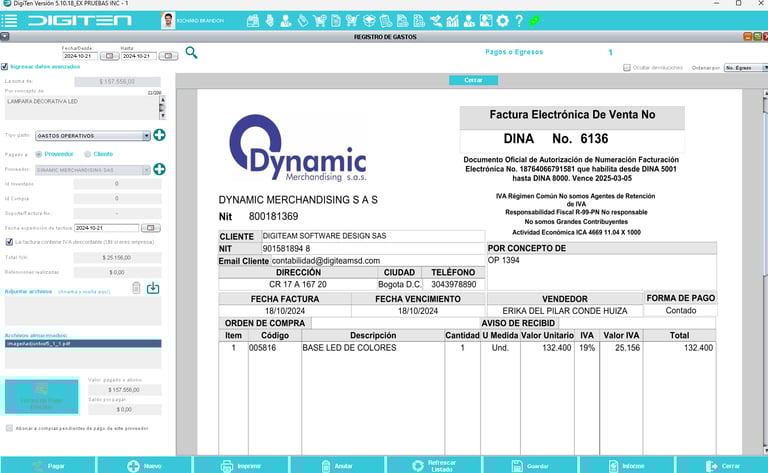Click the Cerrar button above the invoice
The image size is (768, 473).
click(x=473, y=80)
